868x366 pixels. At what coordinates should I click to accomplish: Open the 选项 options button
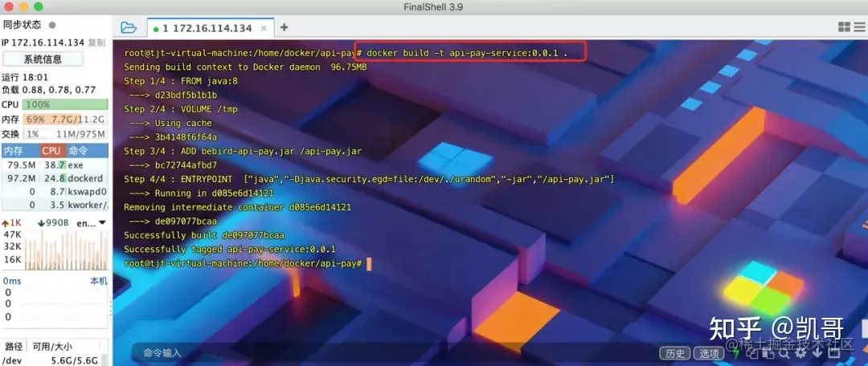(x=709, y=353)
